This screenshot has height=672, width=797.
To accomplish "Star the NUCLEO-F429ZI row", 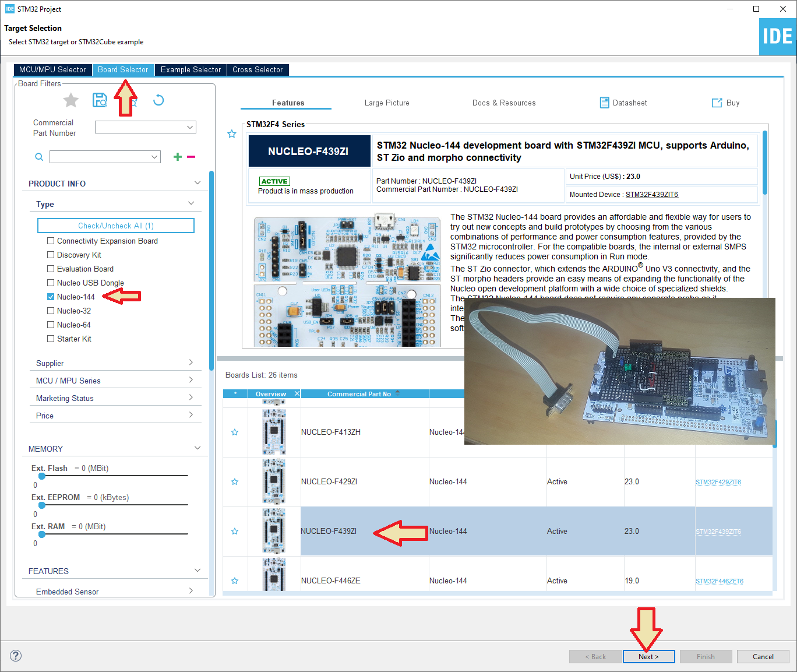I will click(x=235, y=482).
